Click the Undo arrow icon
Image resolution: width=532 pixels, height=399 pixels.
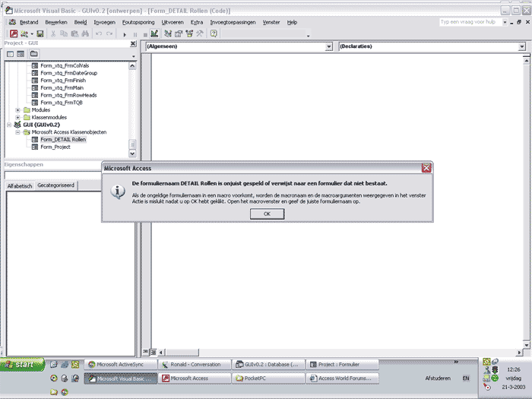point(99,33)
